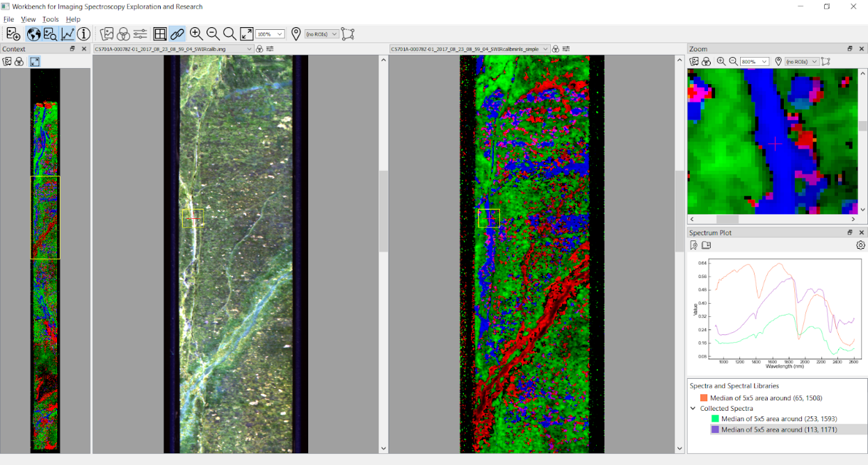The width and height of the screenshot is (868, 465).
Task: Open the SWIRcalib.img dataset dropdown
Action: [249, 49]
